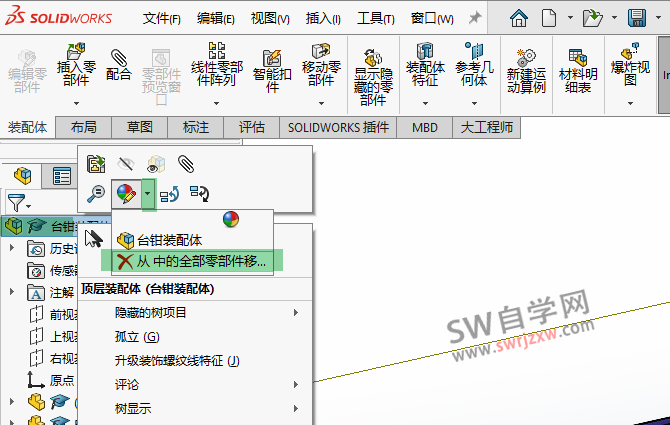Open the 窗口(W) menu
The height and width of the screenshot is (425, 670).
click(432, 18)
